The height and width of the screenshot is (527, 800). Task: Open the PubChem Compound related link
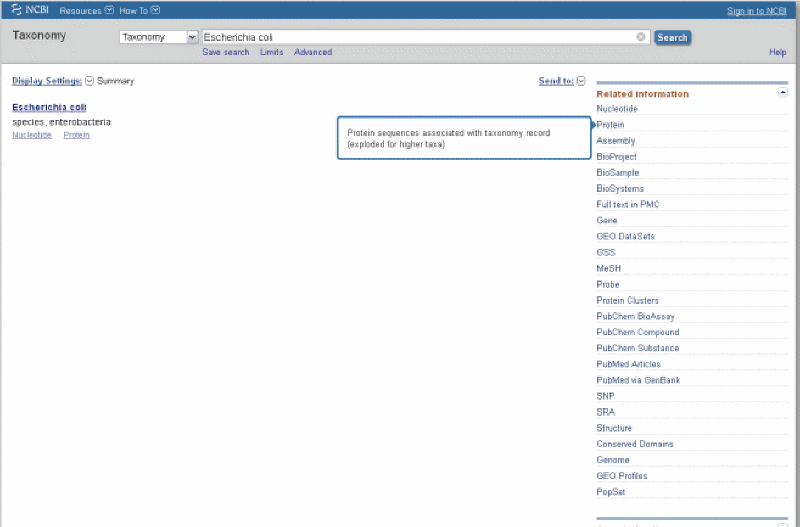(638, 332)
